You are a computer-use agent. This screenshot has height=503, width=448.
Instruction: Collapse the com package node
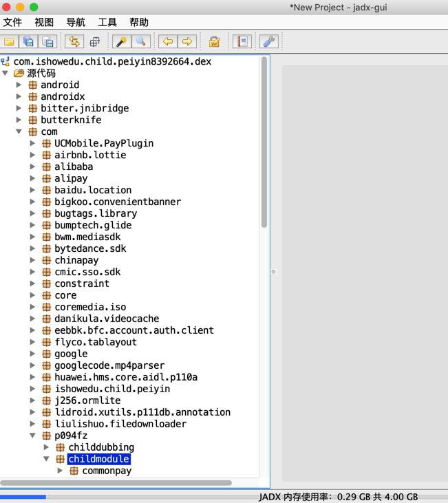19,131
